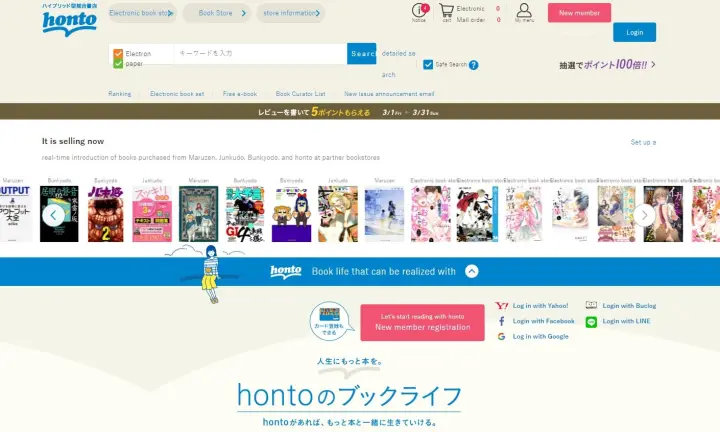Click the Set up link
The image size is (720, 432).
643,142
